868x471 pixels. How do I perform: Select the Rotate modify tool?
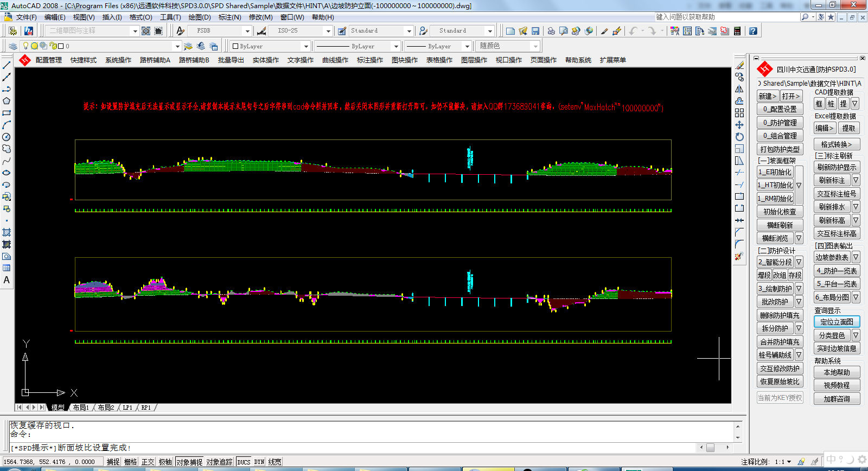click(x=739, y=137)
